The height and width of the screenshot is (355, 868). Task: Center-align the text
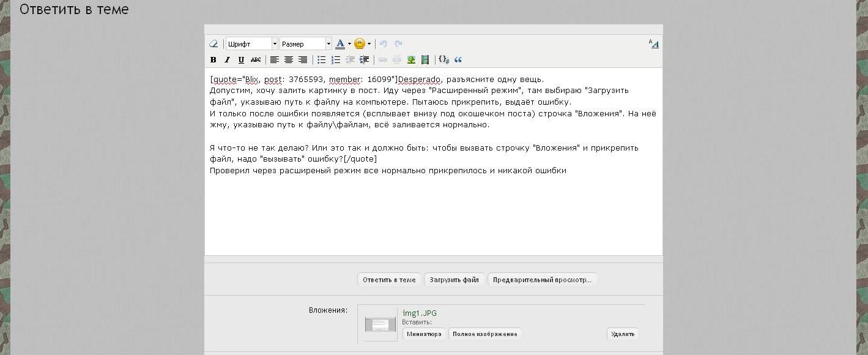tap(288, 60)
